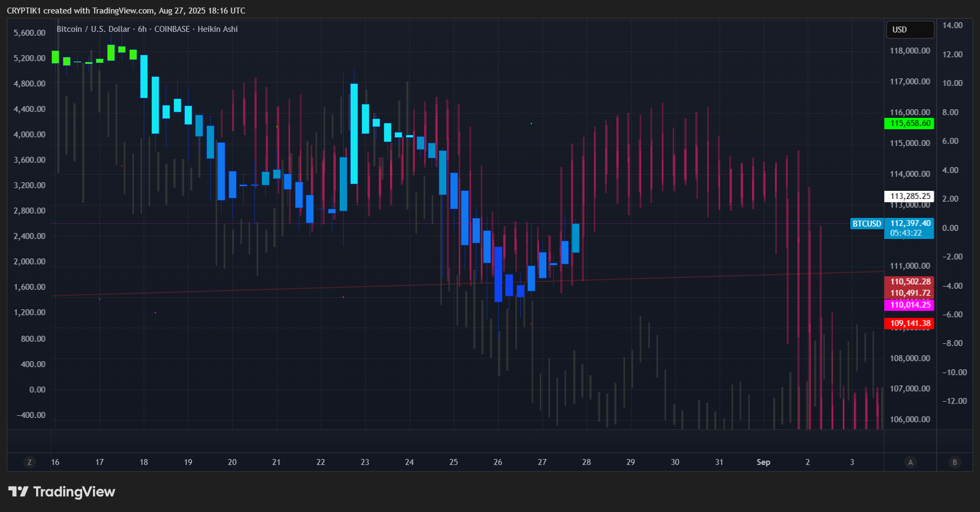Click '14.00' on the far-right scale
The height and width of the screenshot is (512, 980).
tap(953, 25)
